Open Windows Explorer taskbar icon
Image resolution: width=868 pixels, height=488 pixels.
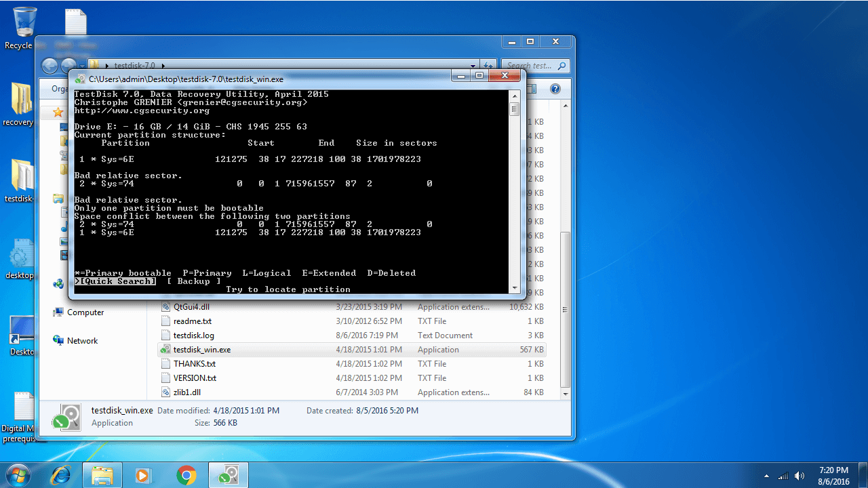[102, 475]
